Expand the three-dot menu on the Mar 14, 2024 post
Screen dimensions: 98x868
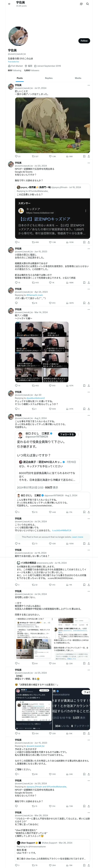click(89, 309)
